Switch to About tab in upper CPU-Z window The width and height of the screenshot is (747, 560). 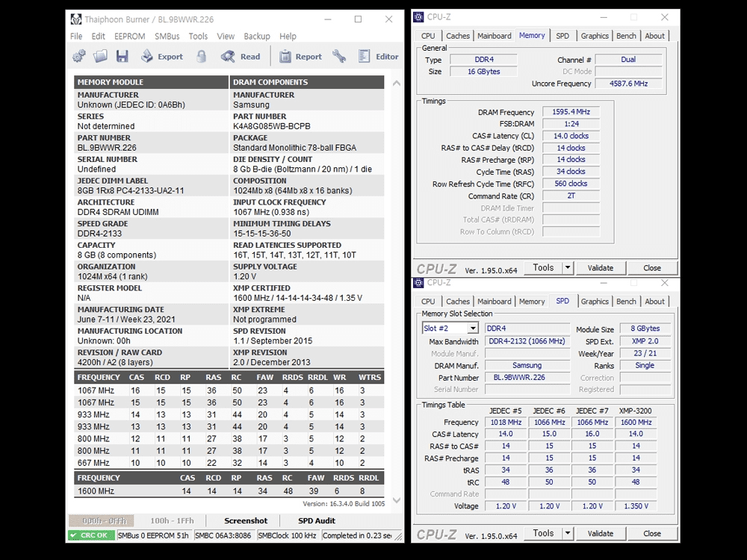click(x=654, y=36)
